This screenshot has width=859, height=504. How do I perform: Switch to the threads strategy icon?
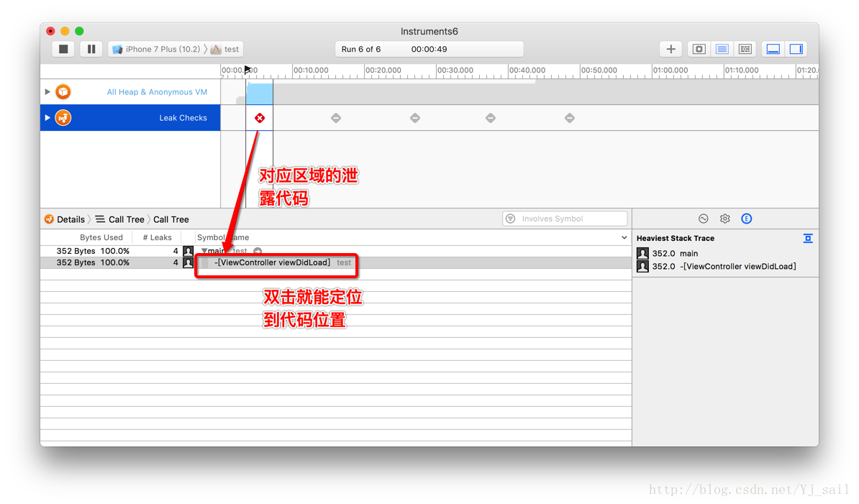pyautogui.click(x=745, y=49)
